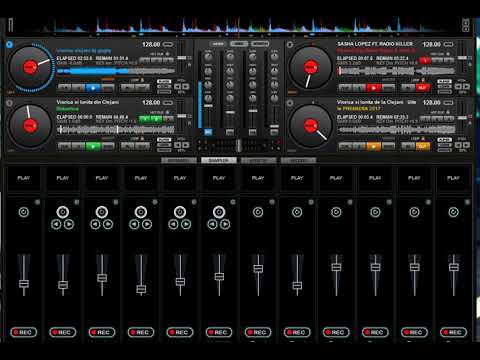Click the red Loop Out button on Sasha Lopez deck
Viewport: 480px width, 360px height.
[423, 88]
